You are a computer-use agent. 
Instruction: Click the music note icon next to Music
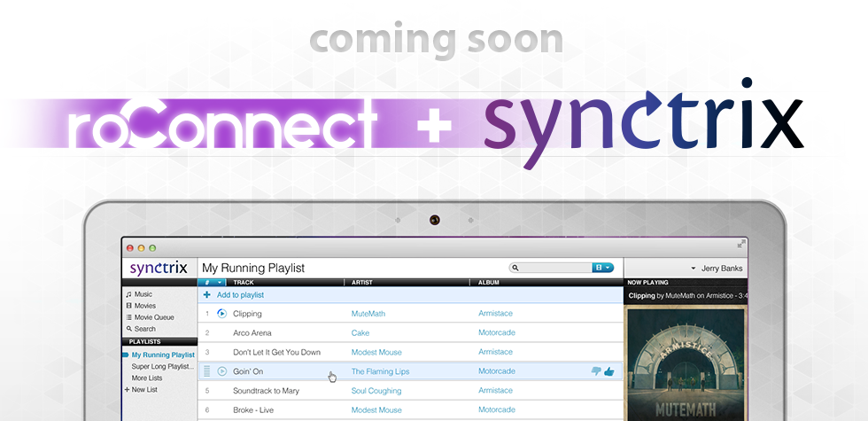[129, 294]
